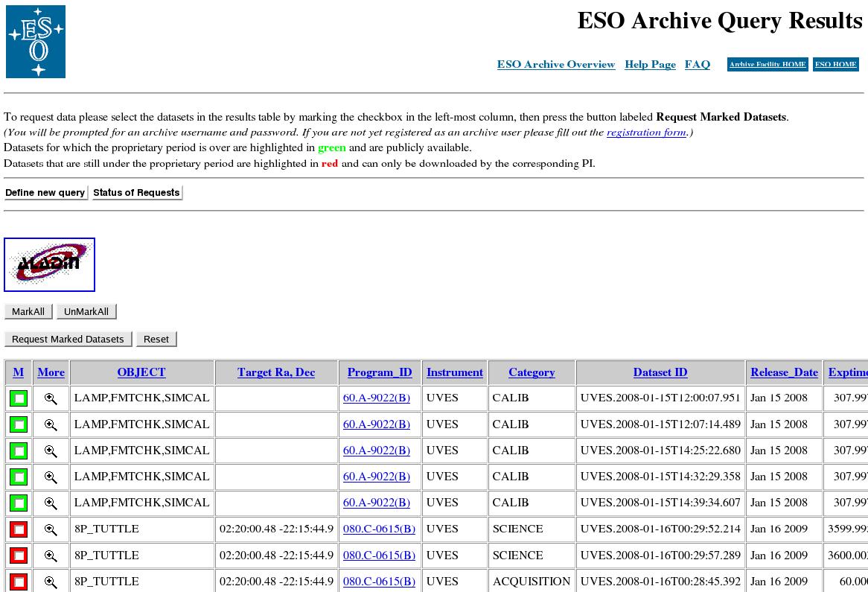The width and height of the screenshot is (868, 592).
Task: Click magnifier icon for dataset UVES.2008-01-15T12:00:07.951
Action: (x=51, y=398)
